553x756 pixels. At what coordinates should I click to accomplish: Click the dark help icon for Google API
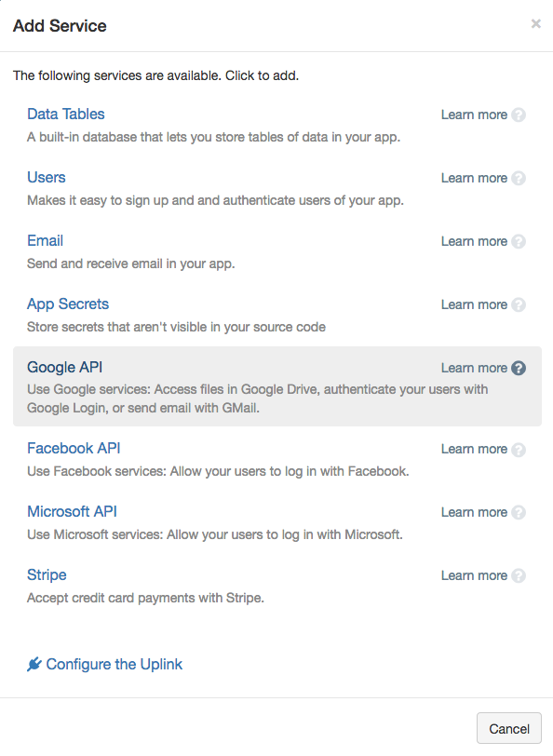coord(520,368)
